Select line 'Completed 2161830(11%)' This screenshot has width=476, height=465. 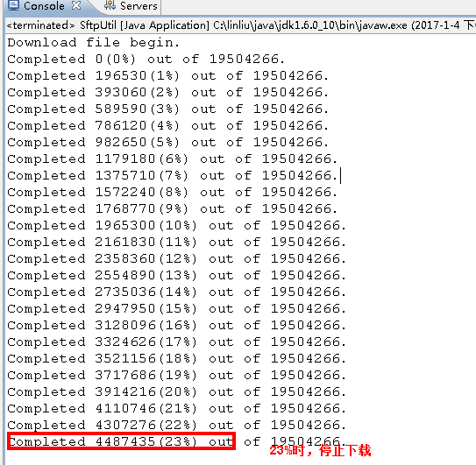click(x=177, y=242)
